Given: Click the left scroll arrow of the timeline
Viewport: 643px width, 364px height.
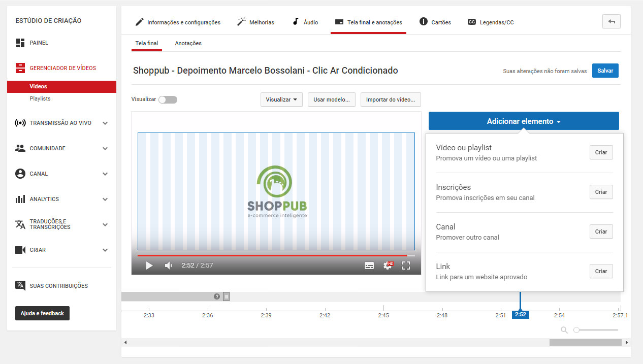Looking at the screenshot, I should [125, 342].
